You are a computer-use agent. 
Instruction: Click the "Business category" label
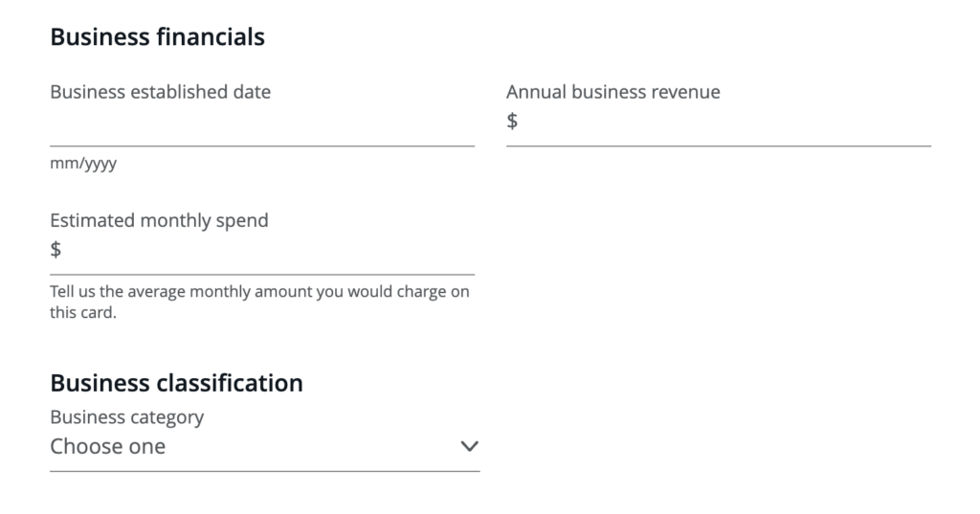[x=126, y=417]
